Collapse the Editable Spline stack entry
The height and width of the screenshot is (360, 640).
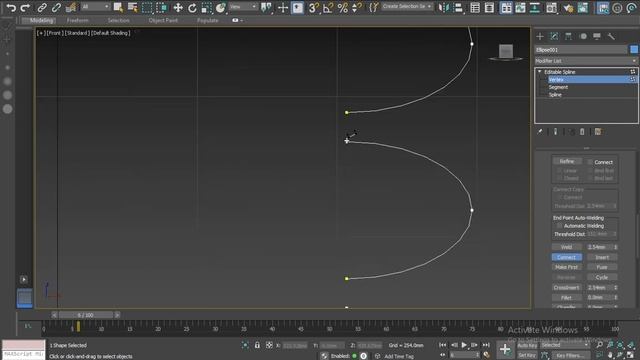(x=540, y=72)
